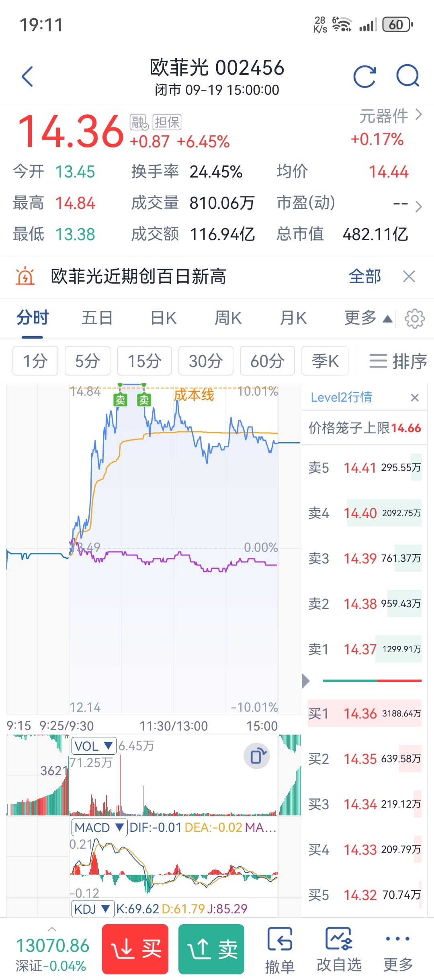Tap the back arrow icon
The width and height of the screenshot is (434, 980).
27,76
